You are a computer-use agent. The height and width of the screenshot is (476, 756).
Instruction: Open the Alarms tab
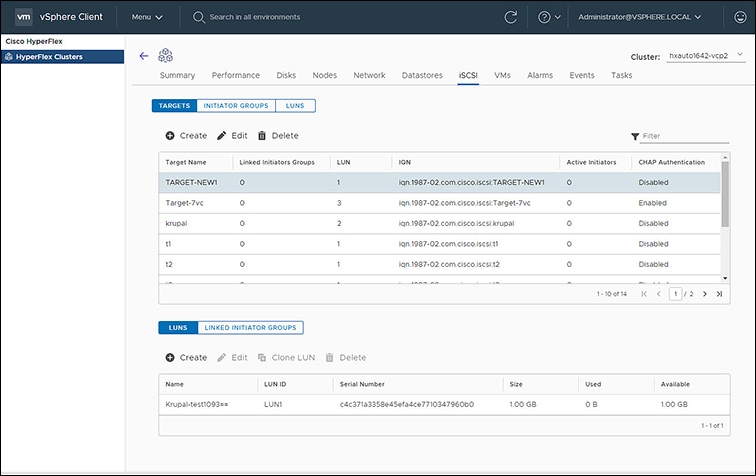pos(540,75)
